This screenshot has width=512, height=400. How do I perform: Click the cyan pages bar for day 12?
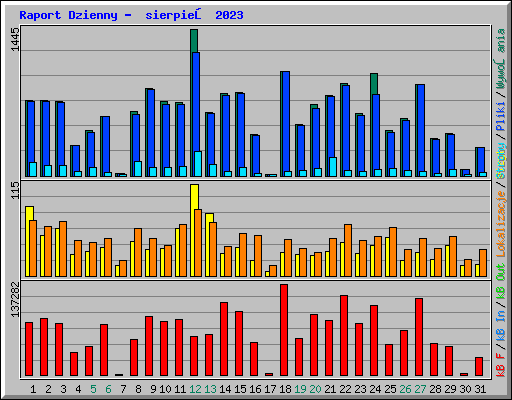click(198, 164)
